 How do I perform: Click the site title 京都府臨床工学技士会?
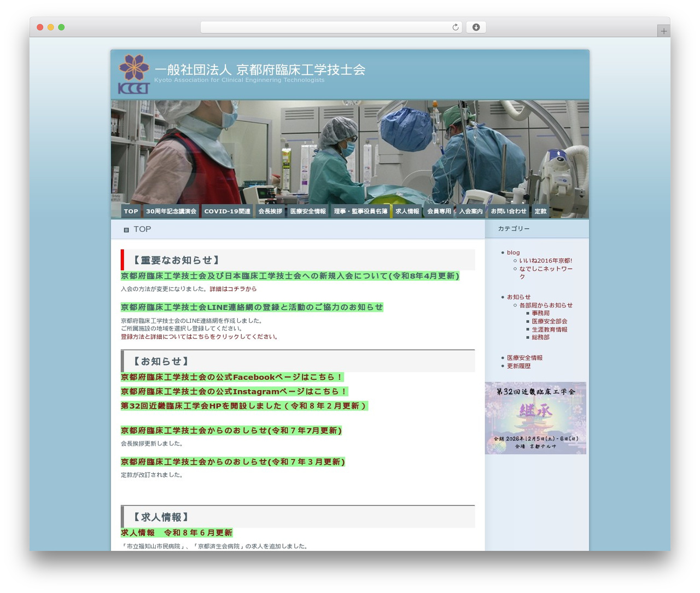(260, 70)
